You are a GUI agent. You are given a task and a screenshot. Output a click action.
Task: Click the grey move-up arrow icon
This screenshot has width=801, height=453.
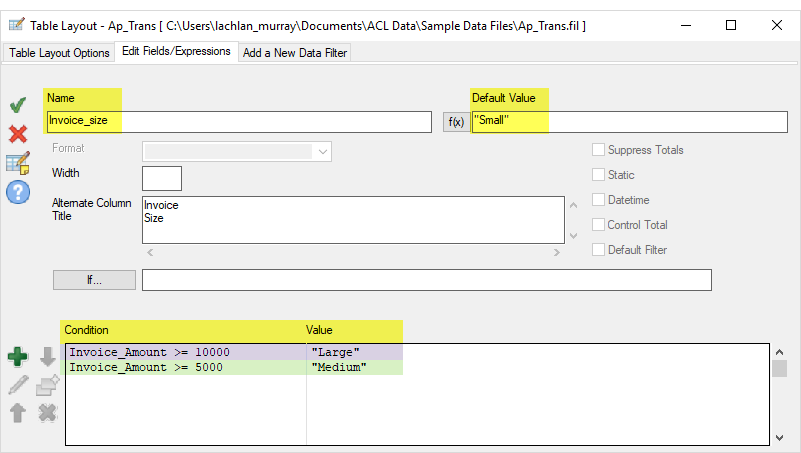tap(18, 412)
